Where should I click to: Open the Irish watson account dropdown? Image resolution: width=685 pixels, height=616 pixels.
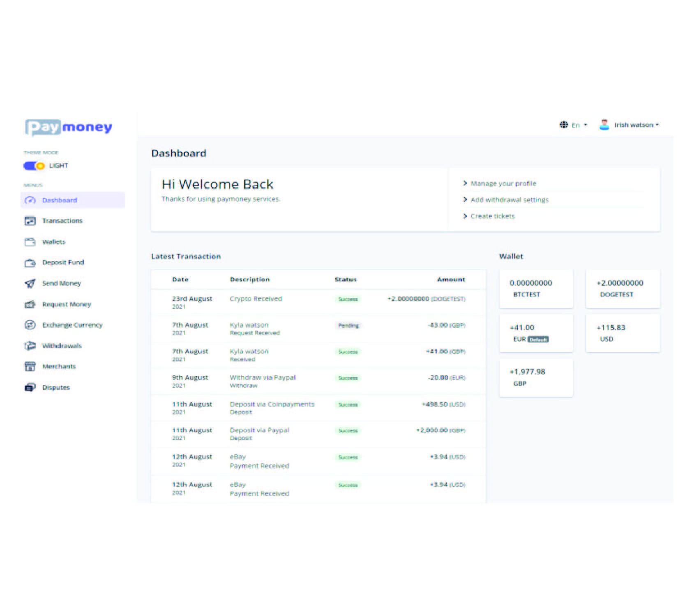(x=636, y=125)
